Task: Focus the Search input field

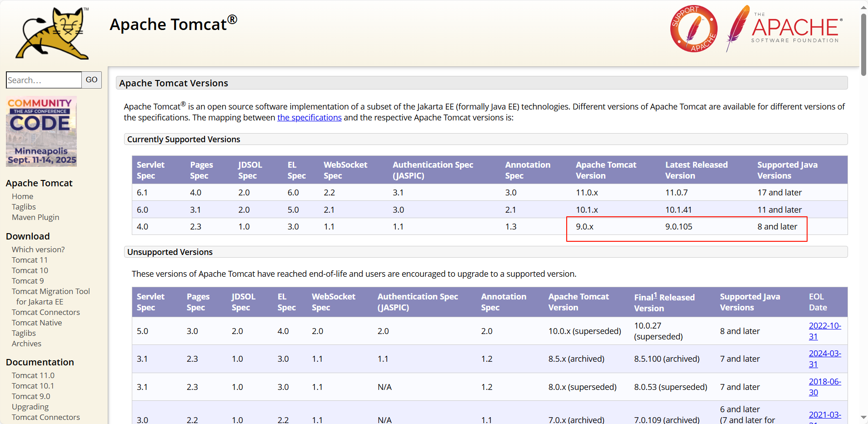Action: [44, 80]
